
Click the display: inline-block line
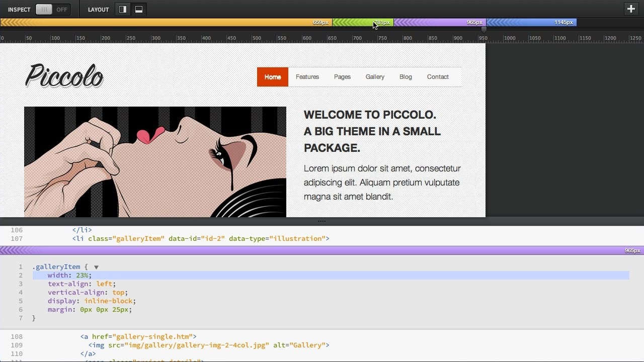click(92, 301)
